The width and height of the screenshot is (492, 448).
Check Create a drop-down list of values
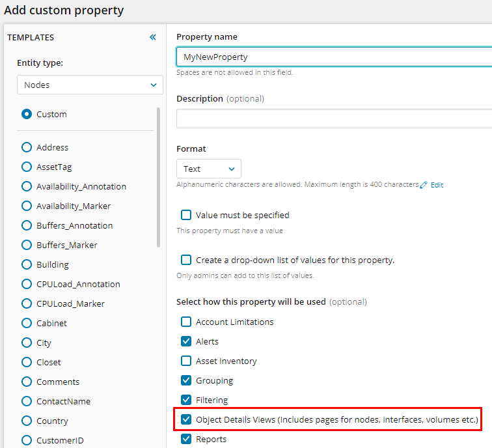pyautogui.click(x=186, y=260)
